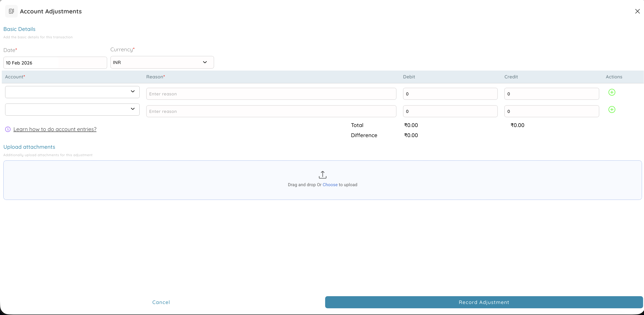Click the upload arrow icon

click(322, 175)
